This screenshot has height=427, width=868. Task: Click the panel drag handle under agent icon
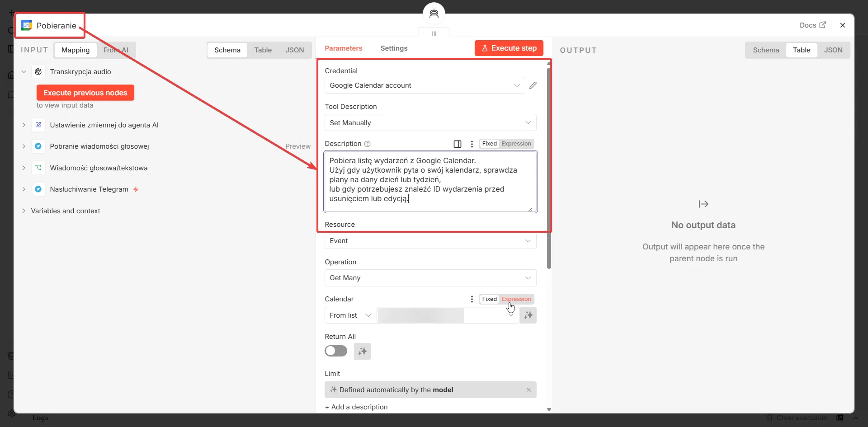tap(434, 33)
